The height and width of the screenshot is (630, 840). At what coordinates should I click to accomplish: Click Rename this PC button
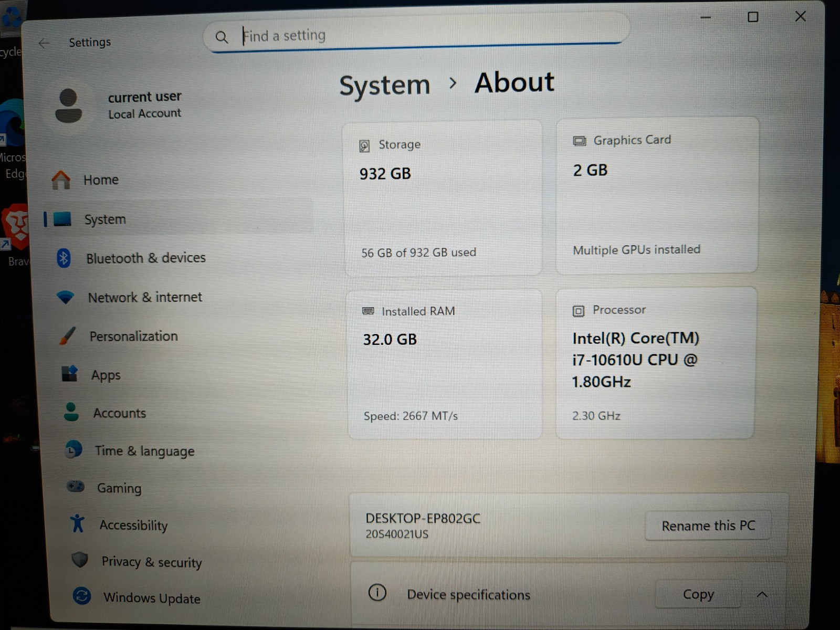708,526
